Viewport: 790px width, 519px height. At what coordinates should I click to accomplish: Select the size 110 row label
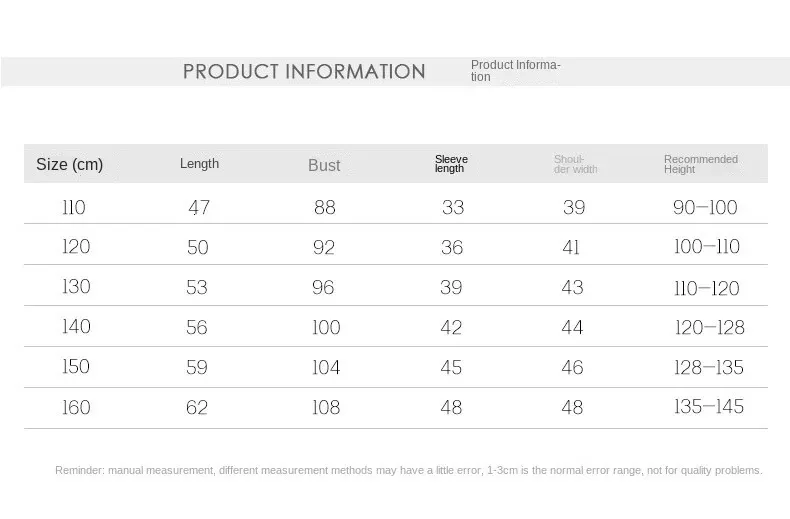[74, 208]
